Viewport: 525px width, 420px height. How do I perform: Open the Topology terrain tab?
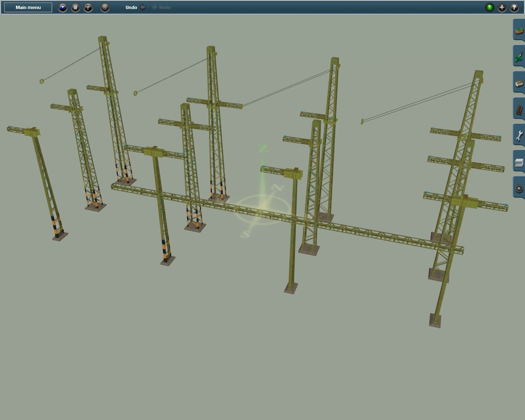click(519, 30)
